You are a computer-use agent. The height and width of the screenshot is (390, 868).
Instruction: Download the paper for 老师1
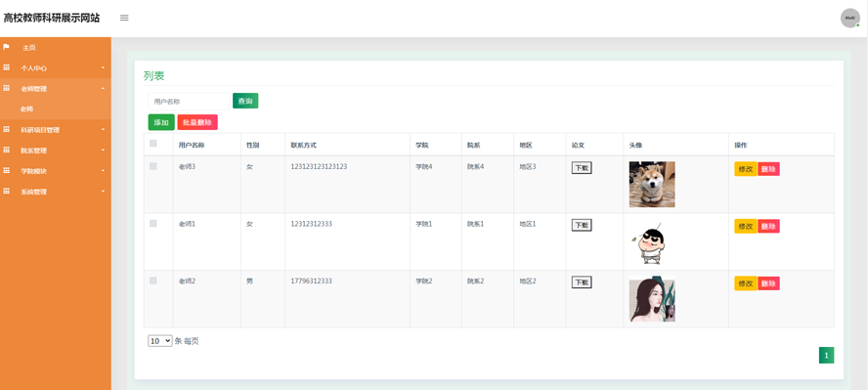pyautogui.click(x=582, y=225)
